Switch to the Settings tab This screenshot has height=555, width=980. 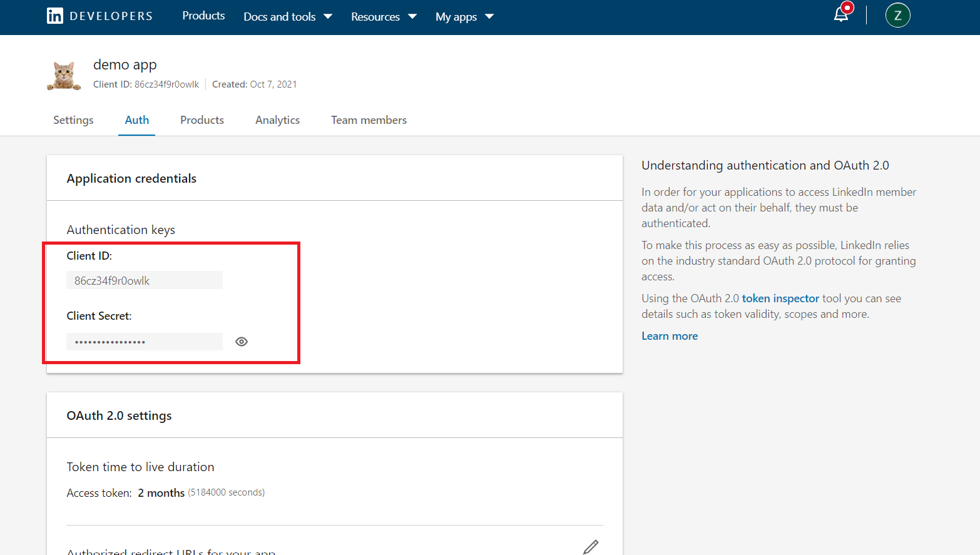[x=73, y=120]
